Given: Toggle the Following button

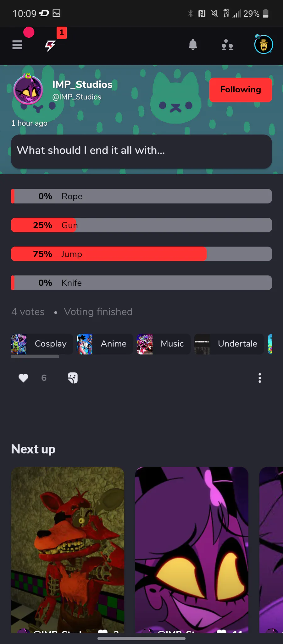Looking at the screenshot, I should [x=241, y=90].
